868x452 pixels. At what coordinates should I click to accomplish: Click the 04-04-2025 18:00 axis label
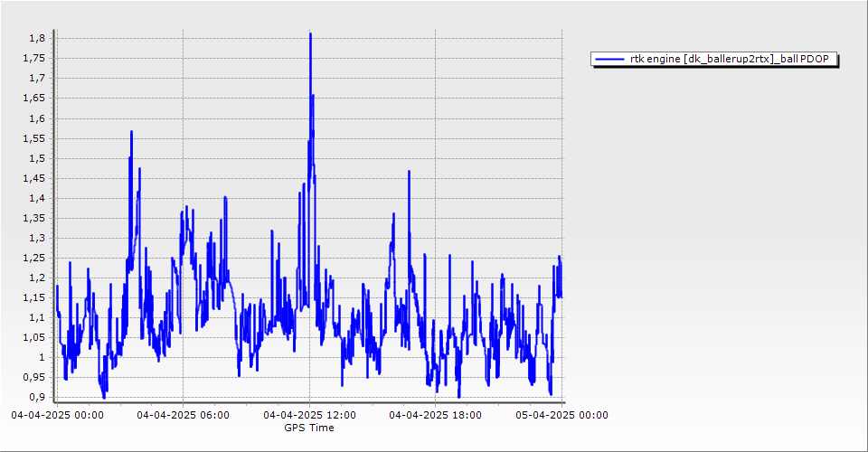435,415
